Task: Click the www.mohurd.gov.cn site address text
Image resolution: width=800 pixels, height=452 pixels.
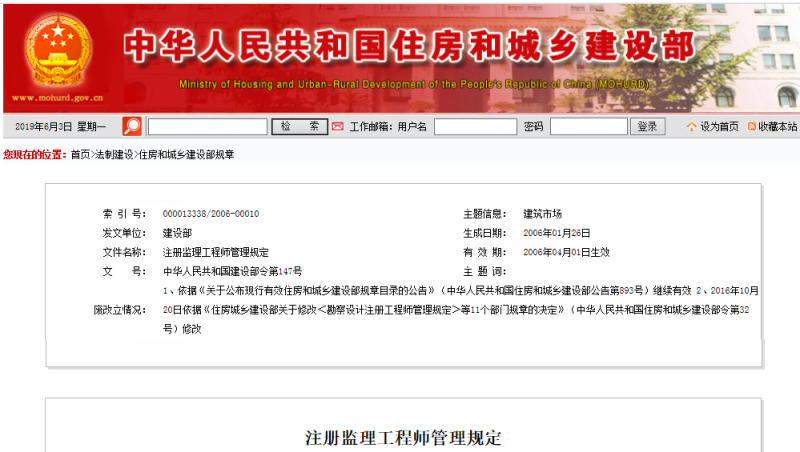Action: [x=57, y=98]
